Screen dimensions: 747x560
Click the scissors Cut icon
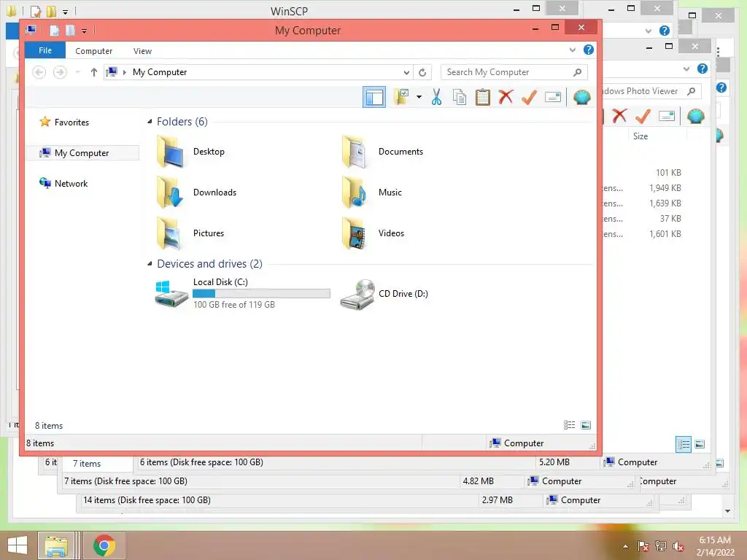pos(436,97)
